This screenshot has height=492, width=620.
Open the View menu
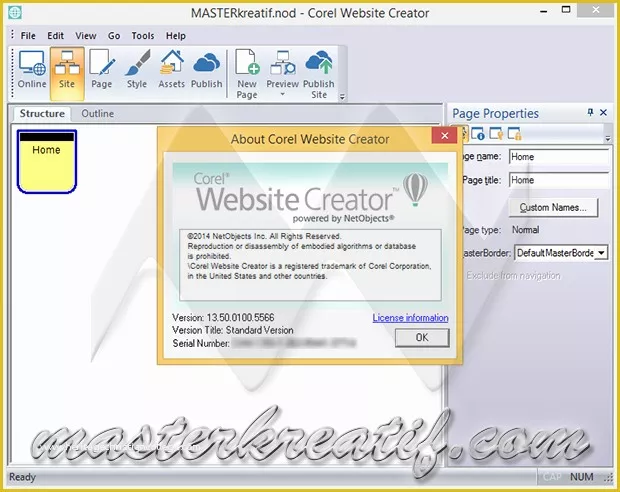click(x=86, y=36)
